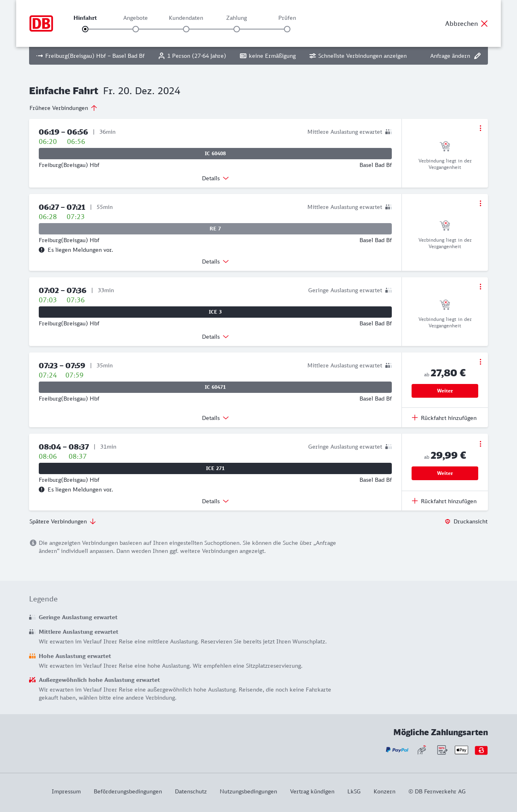This screenshot has height=812, width=517.
Task: Expand Details for IC 60408 connection
Action: pyautogui.click(x=215, y=178)
